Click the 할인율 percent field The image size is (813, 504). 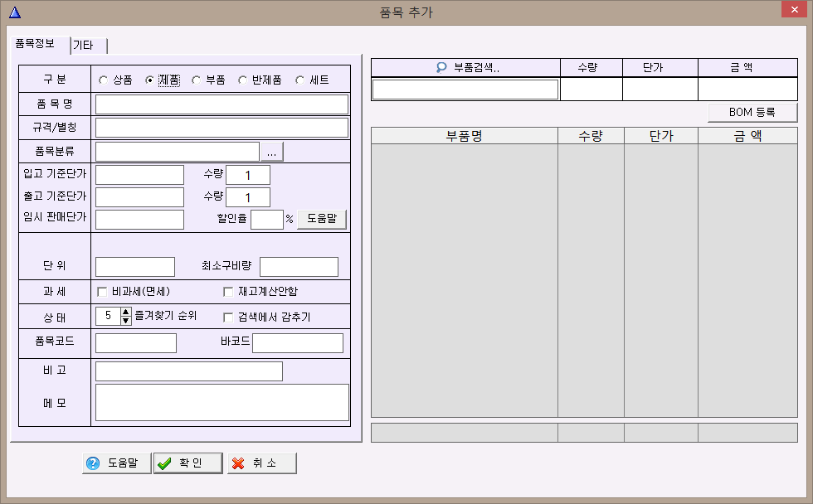point(267,220)
